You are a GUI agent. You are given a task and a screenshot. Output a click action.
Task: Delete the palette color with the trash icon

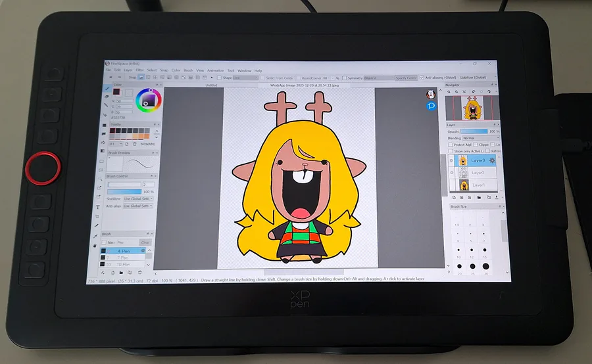point(135,144)
